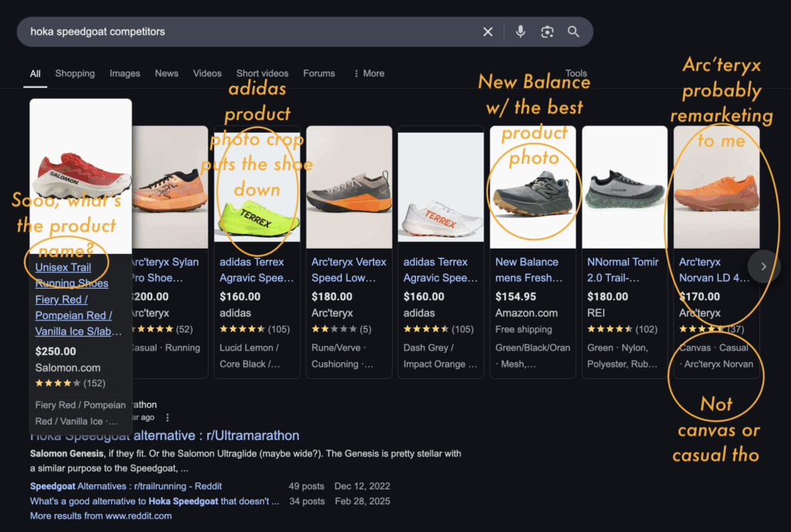Screen dimensions: 791x532
Task: Switch to the Images tab
Action: [125, 73]
